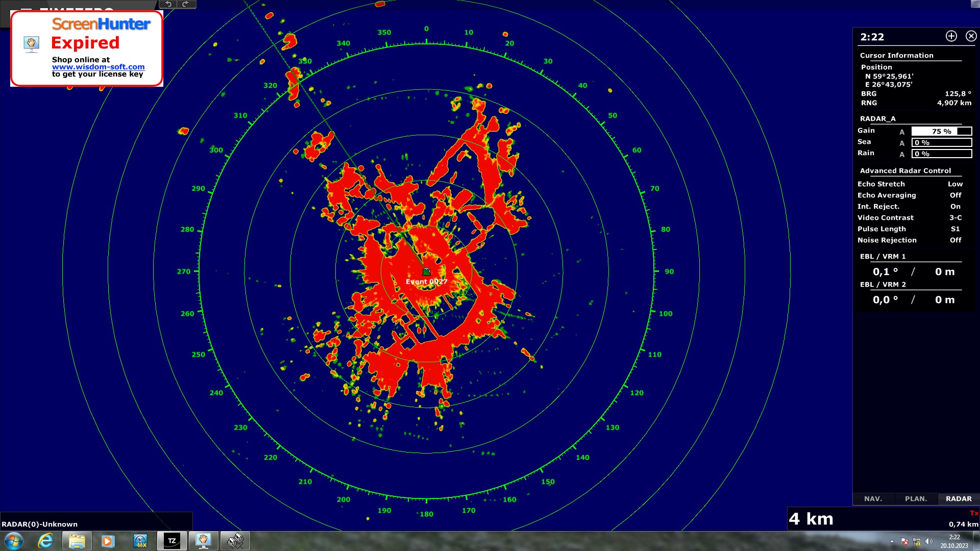The image size is (980, 551).
Task: Close the NavData panel with X icon
Action: pos(971,36)
